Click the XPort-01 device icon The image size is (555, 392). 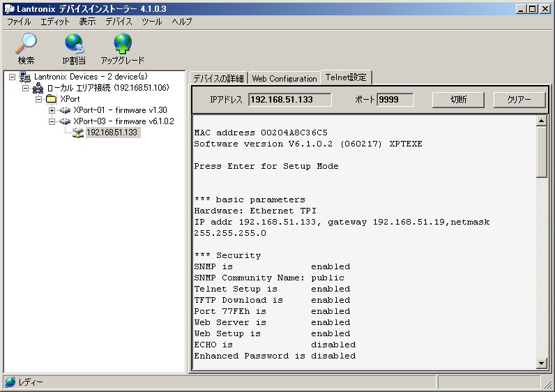point(65,110)
